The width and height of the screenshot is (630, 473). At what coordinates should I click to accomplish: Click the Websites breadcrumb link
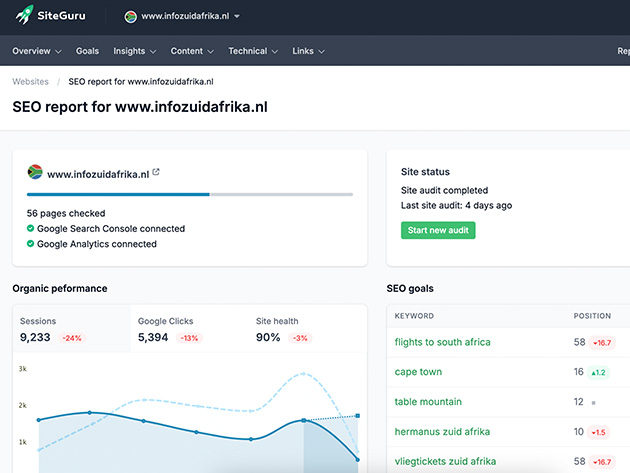pos(30,82)
